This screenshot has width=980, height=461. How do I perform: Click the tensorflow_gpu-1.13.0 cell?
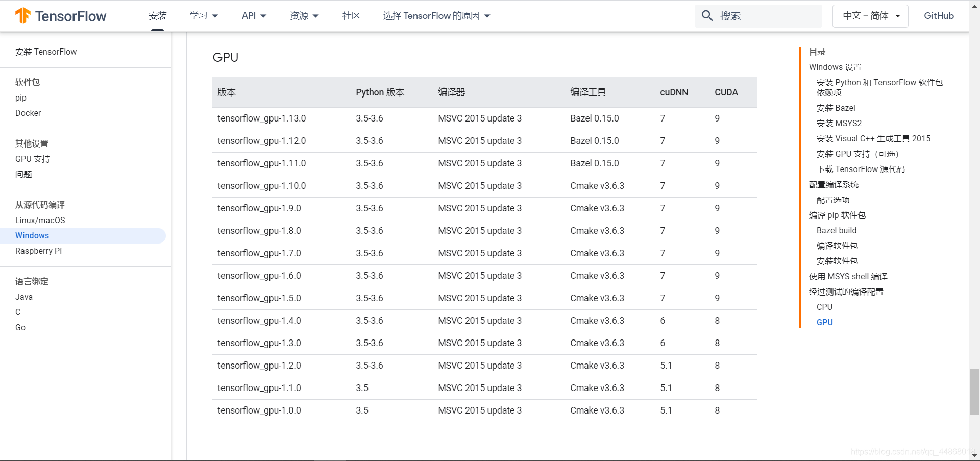[262, 118]
